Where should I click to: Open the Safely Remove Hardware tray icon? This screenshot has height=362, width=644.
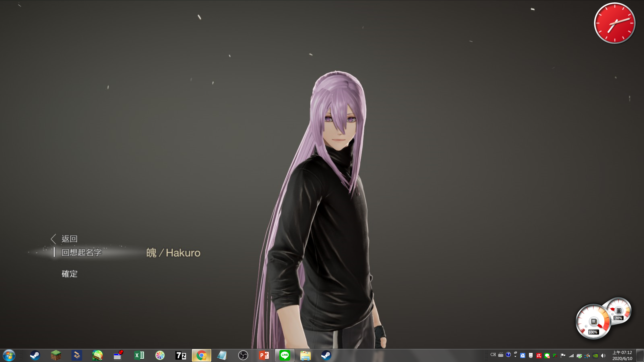click(579, 356)
